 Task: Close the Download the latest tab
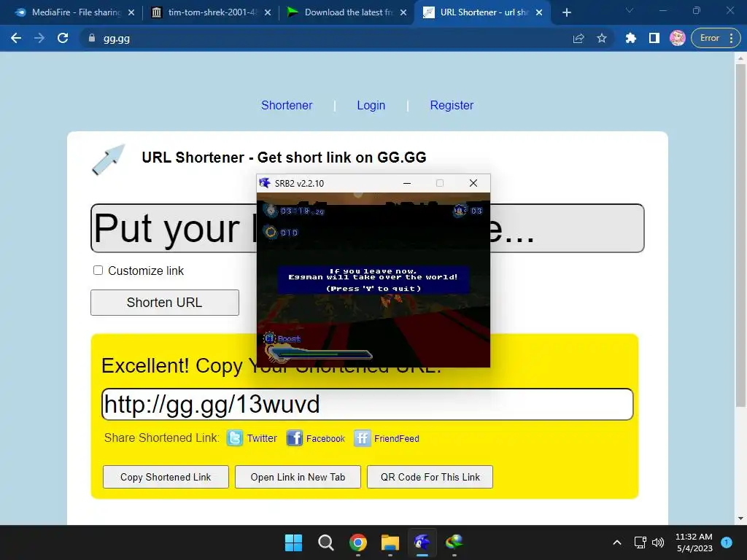coord(403,12)
